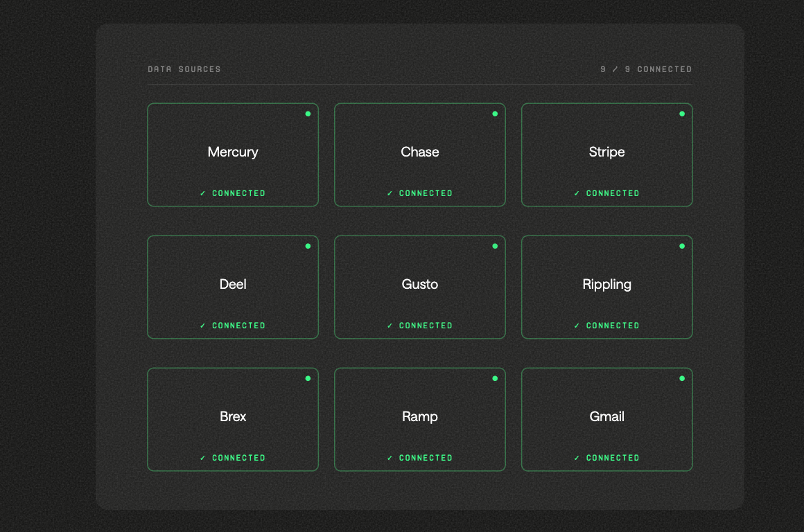Click the green status dot on Mercury

[308, 114]
